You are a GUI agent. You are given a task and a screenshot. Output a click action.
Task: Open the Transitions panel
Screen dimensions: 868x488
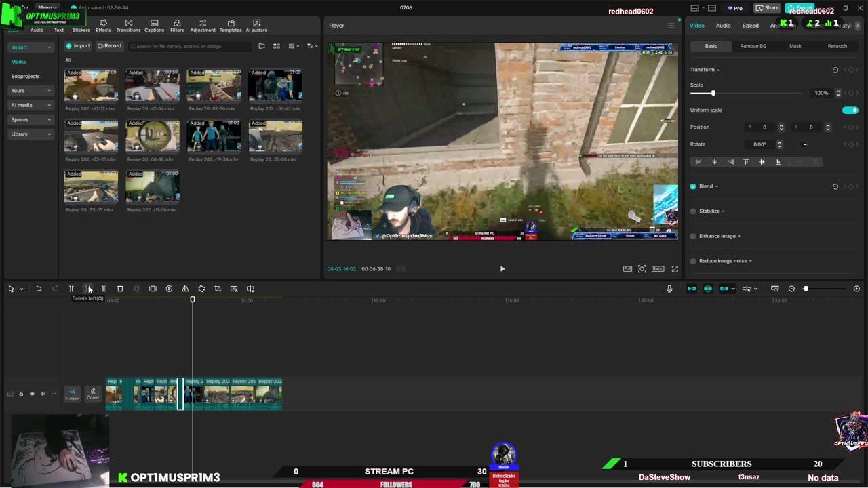[x=128, y=26]
